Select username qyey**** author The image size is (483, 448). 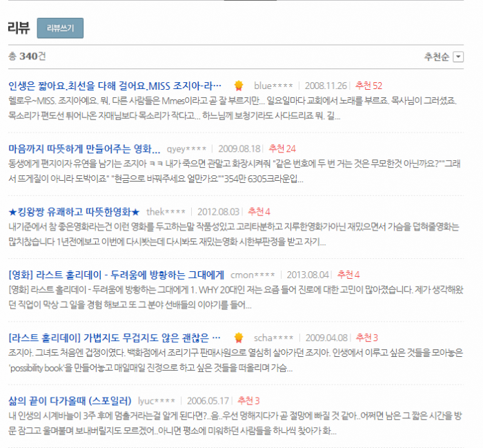point(186,149)
